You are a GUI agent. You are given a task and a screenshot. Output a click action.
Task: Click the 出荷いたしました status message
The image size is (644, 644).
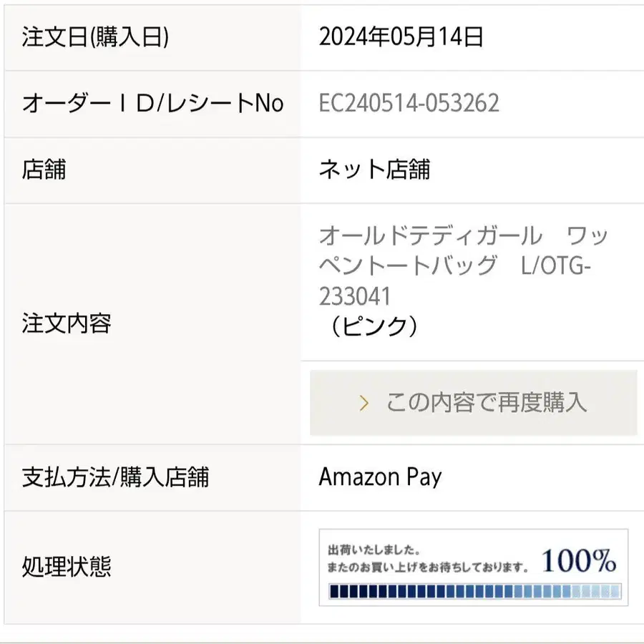(x=374, y=550)
